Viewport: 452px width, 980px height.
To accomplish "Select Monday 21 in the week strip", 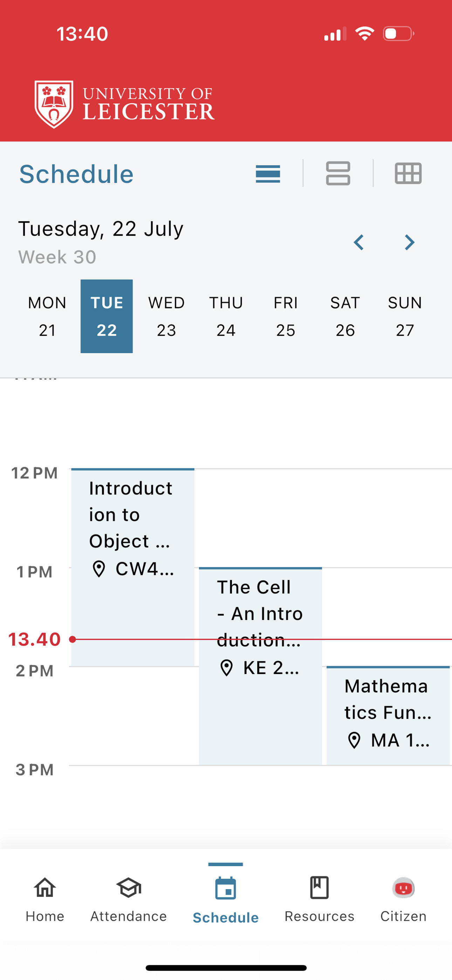I will (x=47, y=316).
